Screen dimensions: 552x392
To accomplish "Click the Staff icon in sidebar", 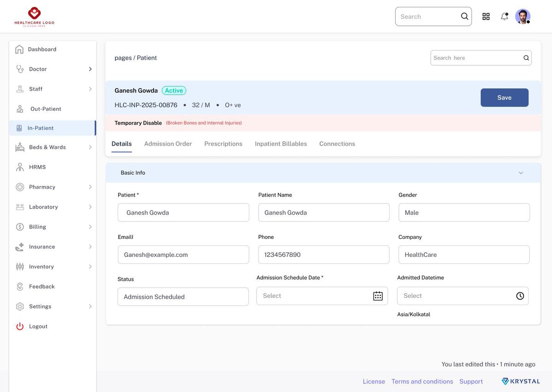I will coord(20,89).
